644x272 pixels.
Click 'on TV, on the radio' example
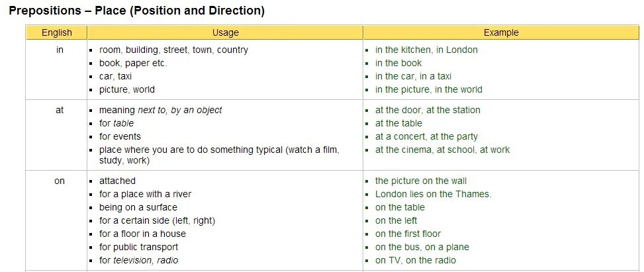point(415,260)
